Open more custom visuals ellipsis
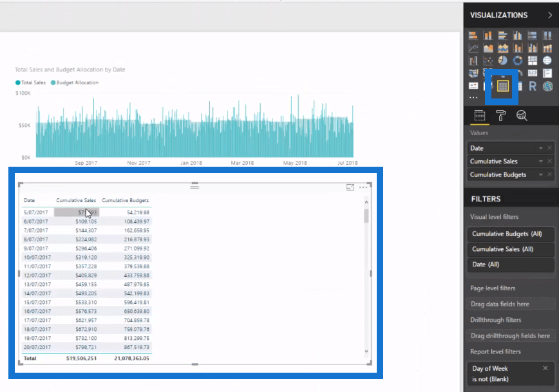The width and height of the screenshot is (559, 392). tap(473, 97)
